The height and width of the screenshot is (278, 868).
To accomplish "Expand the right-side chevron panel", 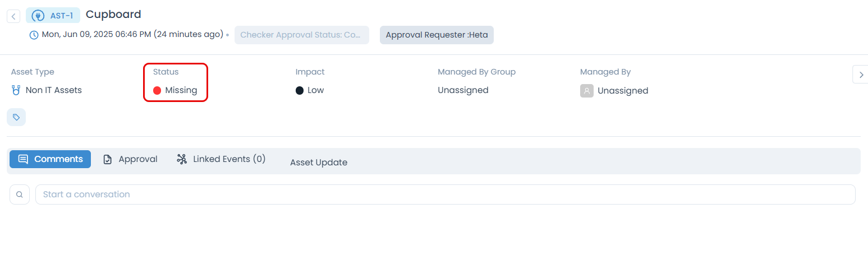I will point(861,75).
